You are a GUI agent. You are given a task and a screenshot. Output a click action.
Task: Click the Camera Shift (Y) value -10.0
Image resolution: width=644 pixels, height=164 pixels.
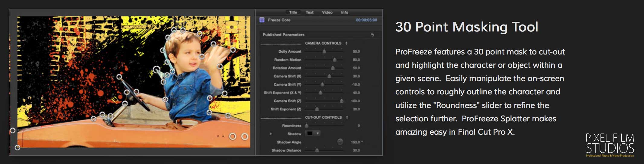356,84
